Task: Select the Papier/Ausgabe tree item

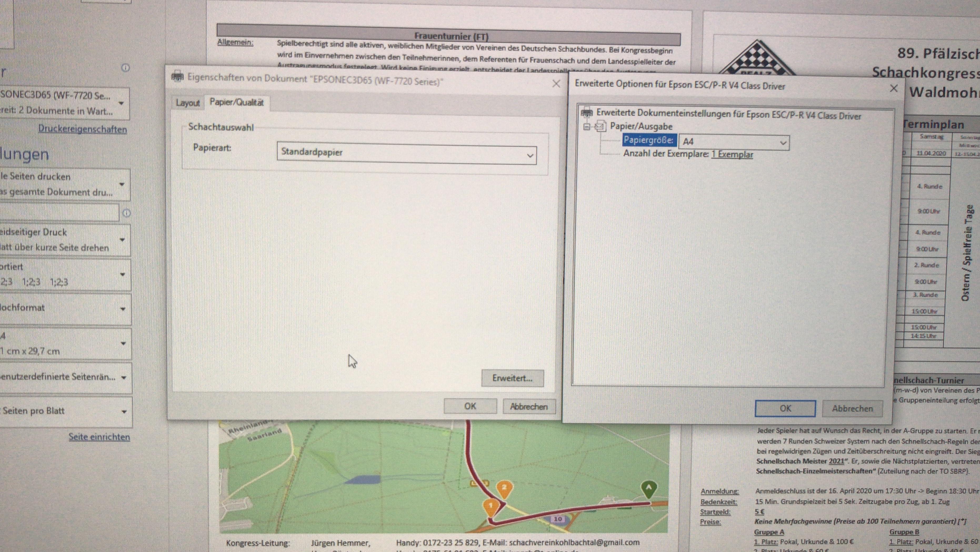Action: pos(641,126)
